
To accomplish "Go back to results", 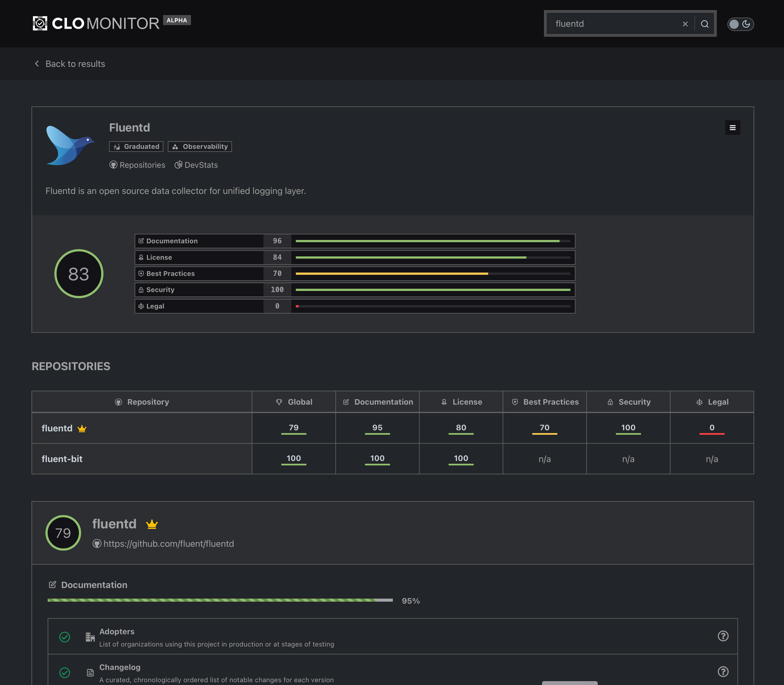I will pyautogui.click(x=70, y=64).
